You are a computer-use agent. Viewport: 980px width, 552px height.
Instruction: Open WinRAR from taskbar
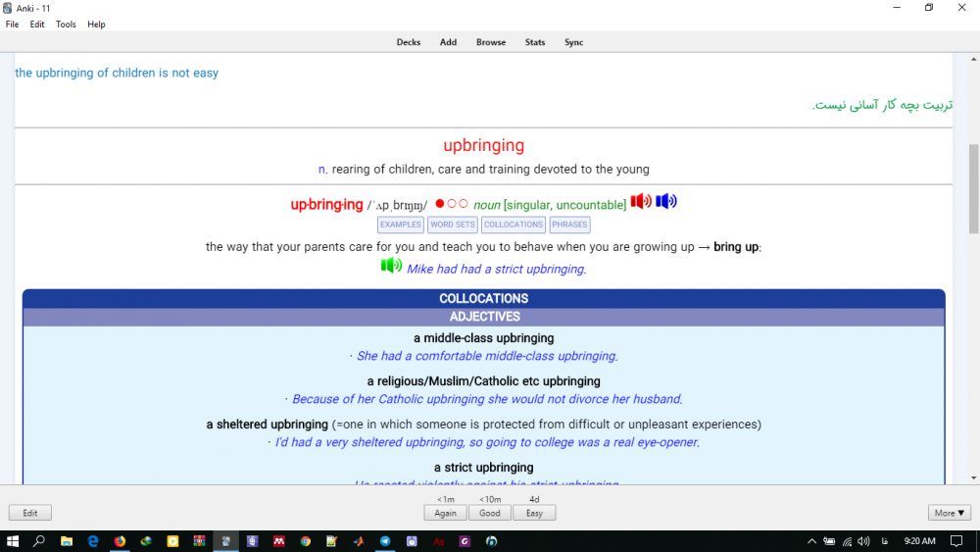(x=199, y=541)
